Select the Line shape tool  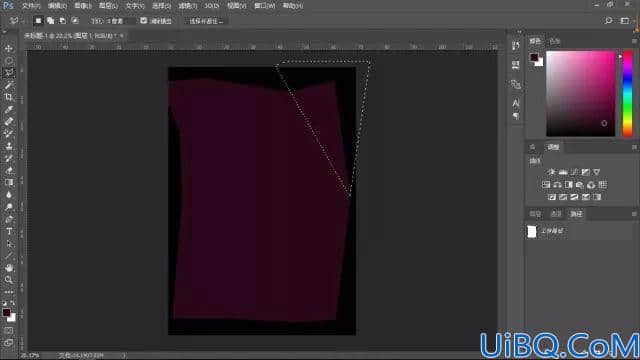tap(9, 256)
